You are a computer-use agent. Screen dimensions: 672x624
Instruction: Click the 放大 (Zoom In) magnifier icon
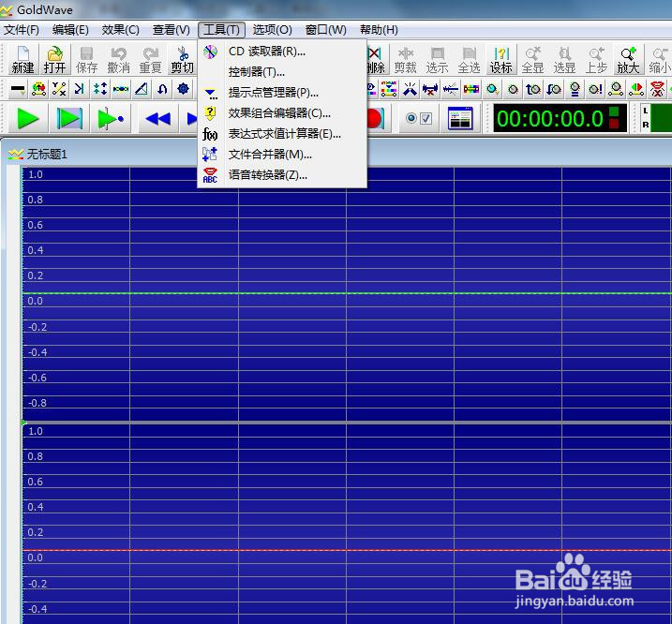(x=628, y=60)
